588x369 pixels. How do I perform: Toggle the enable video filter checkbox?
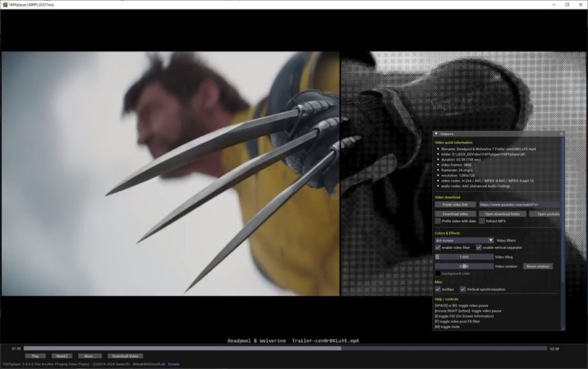coord(437,248)
